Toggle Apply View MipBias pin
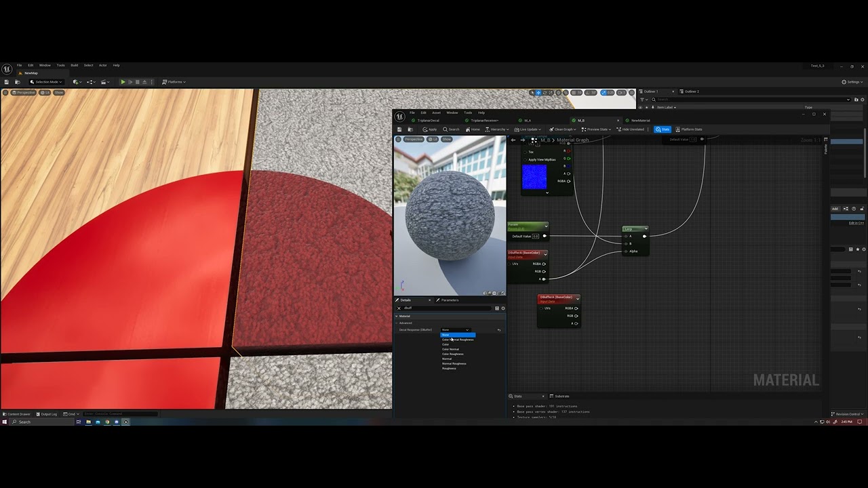 click(x=526, y=159)
